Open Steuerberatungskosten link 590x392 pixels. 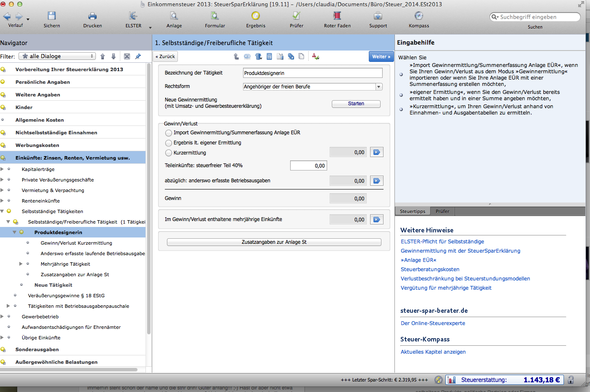[430, 269]
